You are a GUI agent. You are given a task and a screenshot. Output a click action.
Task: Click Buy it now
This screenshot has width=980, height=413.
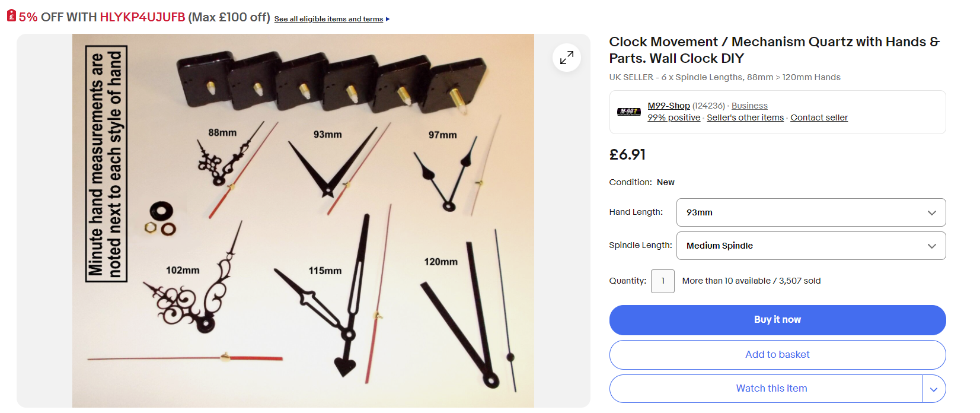pyautogui.click(x=777, y=320)
